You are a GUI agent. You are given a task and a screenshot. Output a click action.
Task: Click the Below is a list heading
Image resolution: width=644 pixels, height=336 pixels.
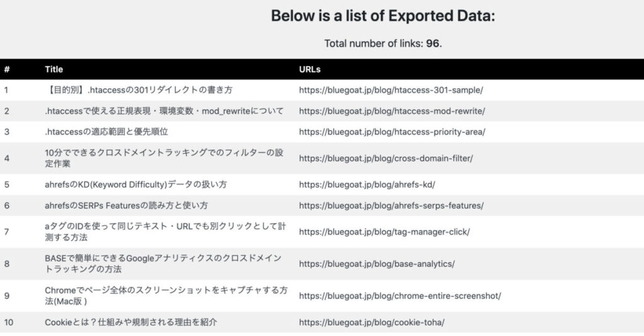pos(383,16)
